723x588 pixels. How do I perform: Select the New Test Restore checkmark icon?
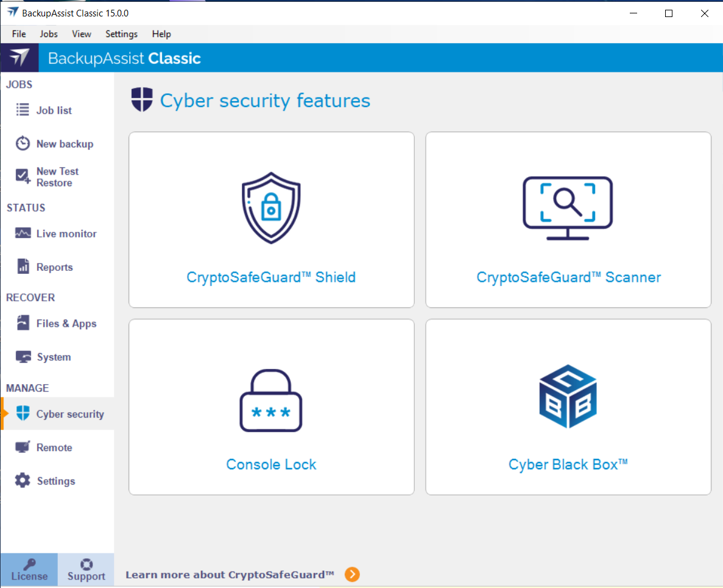click(x=23, y=177)
